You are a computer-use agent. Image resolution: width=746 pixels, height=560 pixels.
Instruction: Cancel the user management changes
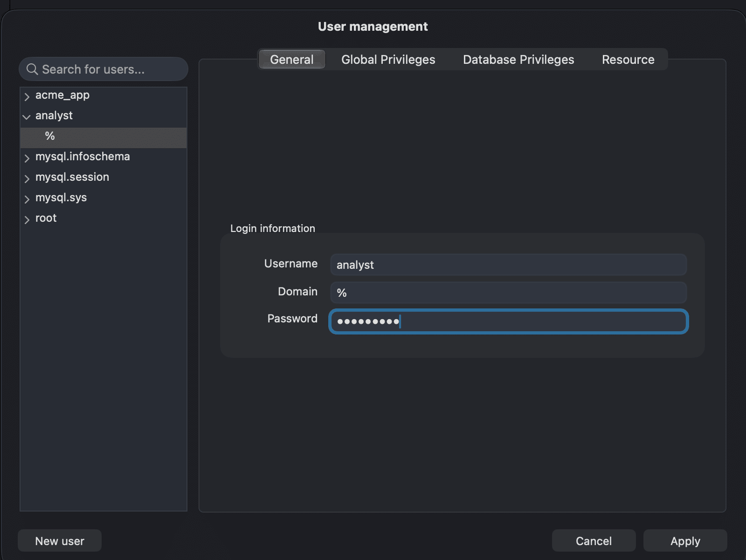tap(594, 540)
